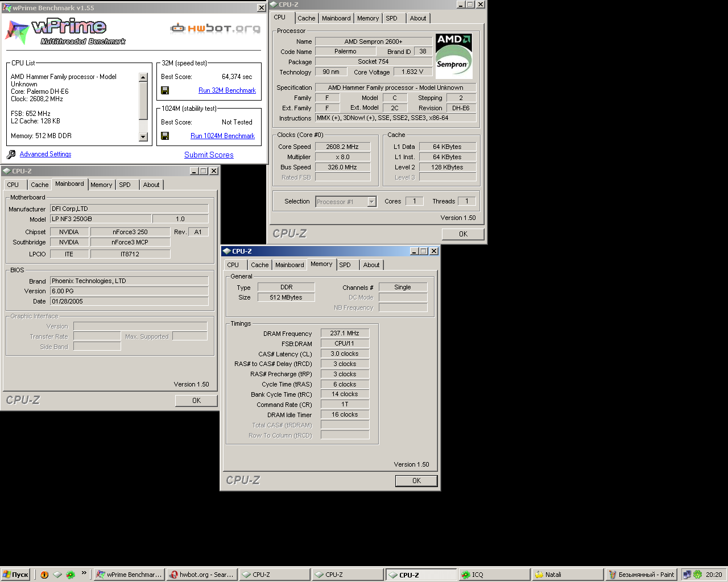The height and width of the screenshot is (582, 728).
Task: Click the DRAM Frequency value 237.1 MHz
Action: [345, 334]
